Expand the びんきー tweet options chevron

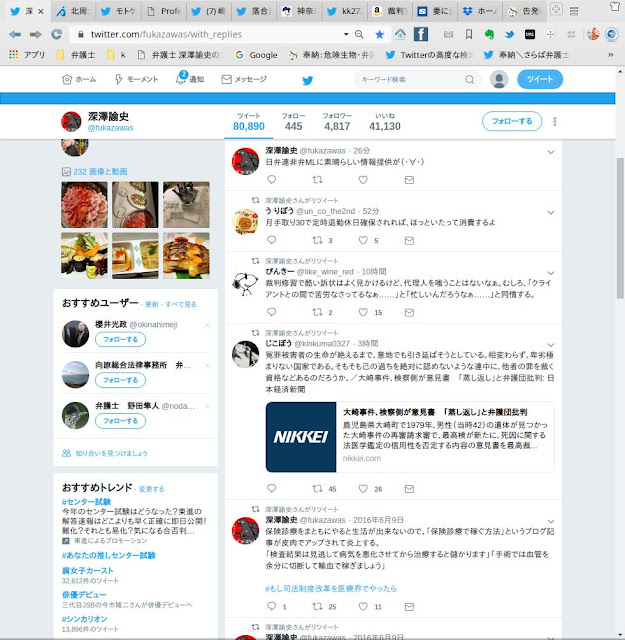tap(551, 273)
